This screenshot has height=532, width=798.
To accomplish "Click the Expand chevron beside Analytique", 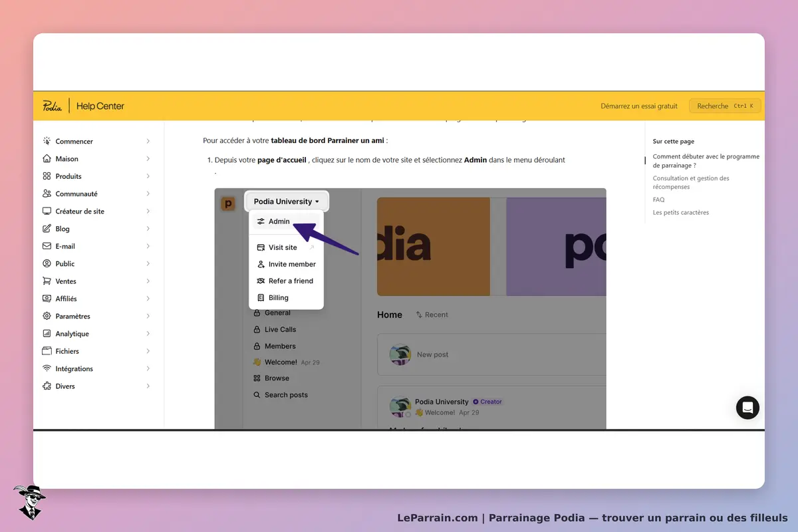I will [x=148, y=333].
